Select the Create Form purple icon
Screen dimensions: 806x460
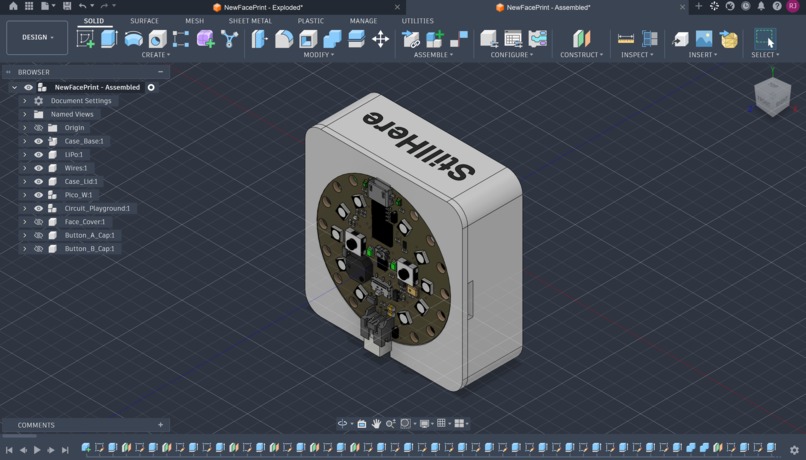(206, 39)
